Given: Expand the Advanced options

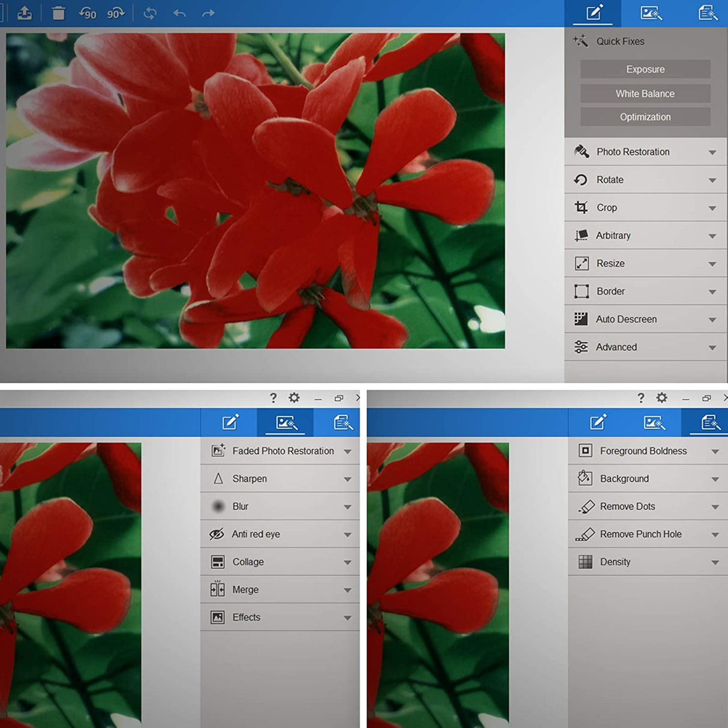Looking at the screenshot, I should (645, 347).
